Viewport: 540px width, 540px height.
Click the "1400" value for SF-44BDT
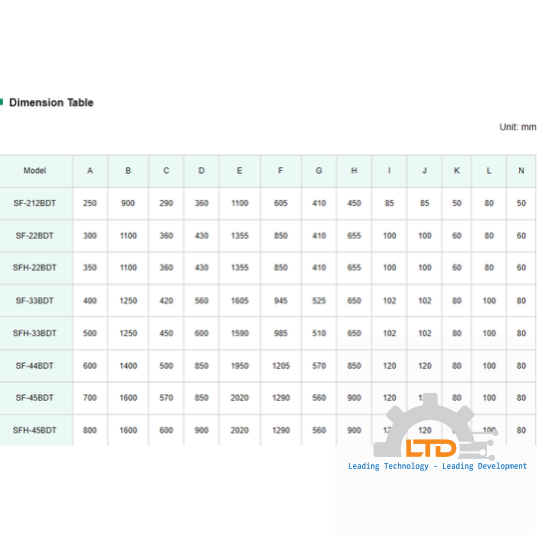(x=128, y=366)
